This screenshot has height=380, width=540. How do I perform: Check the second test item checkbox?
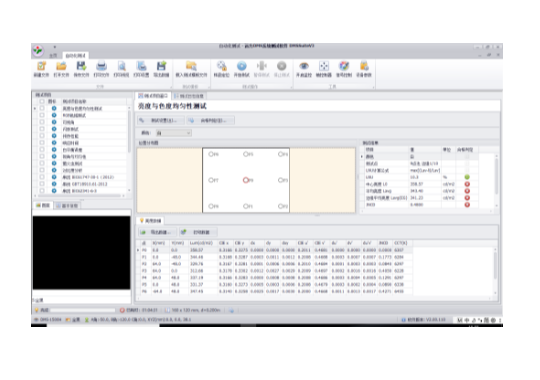point(42,115)
